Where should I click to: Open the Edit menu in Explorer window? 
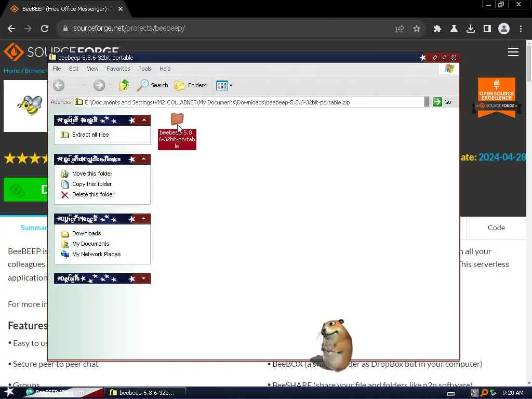click(x=74, y=69)
